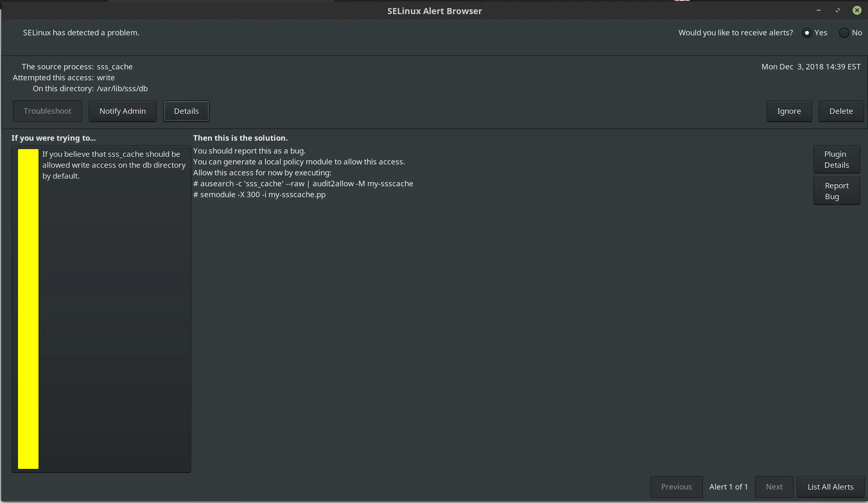Click the write access value
868x503 pixels.
pyautogui.click(x=106, y=78)
